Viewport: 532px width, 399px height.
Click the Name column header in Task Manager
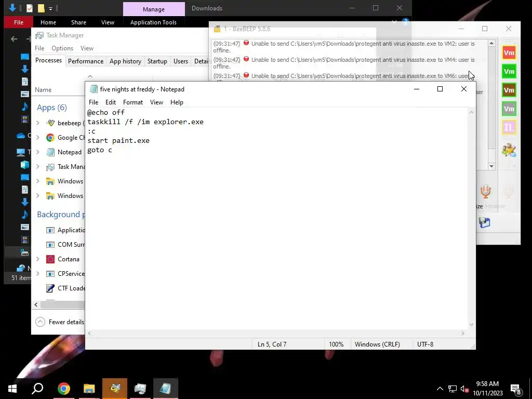tap(43, 90)
